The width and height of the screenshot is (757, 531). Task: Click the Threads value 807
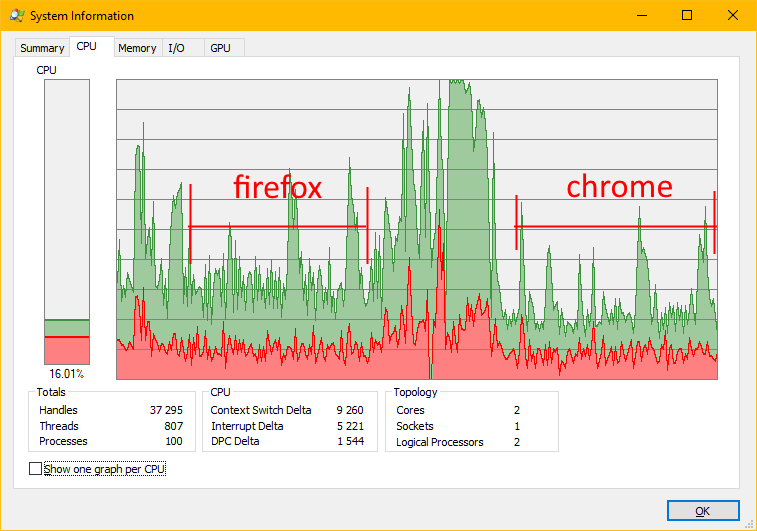tap(173, 426)
